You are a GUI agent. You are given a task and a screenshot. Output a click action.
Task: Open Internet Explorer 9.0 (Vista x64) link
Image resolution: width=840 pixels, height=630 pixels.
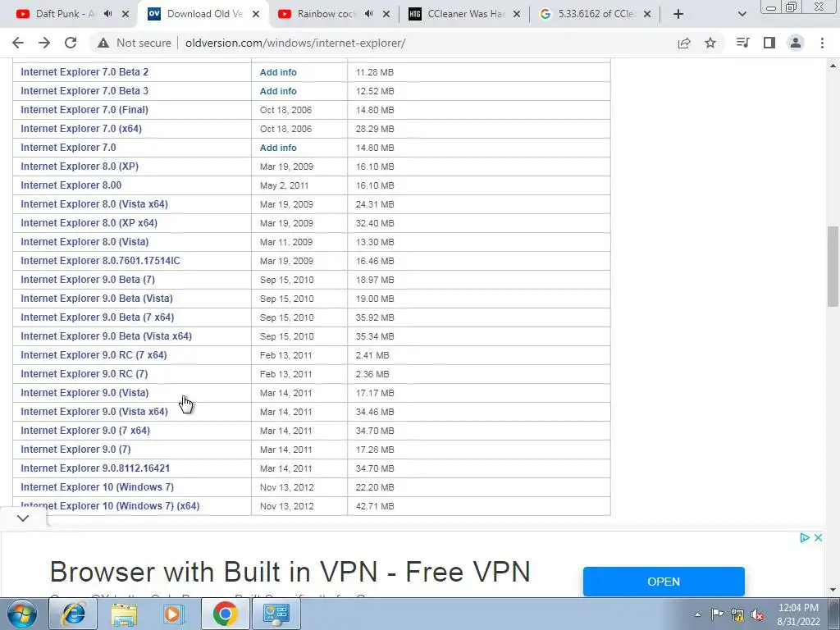[x=94, y=412]
